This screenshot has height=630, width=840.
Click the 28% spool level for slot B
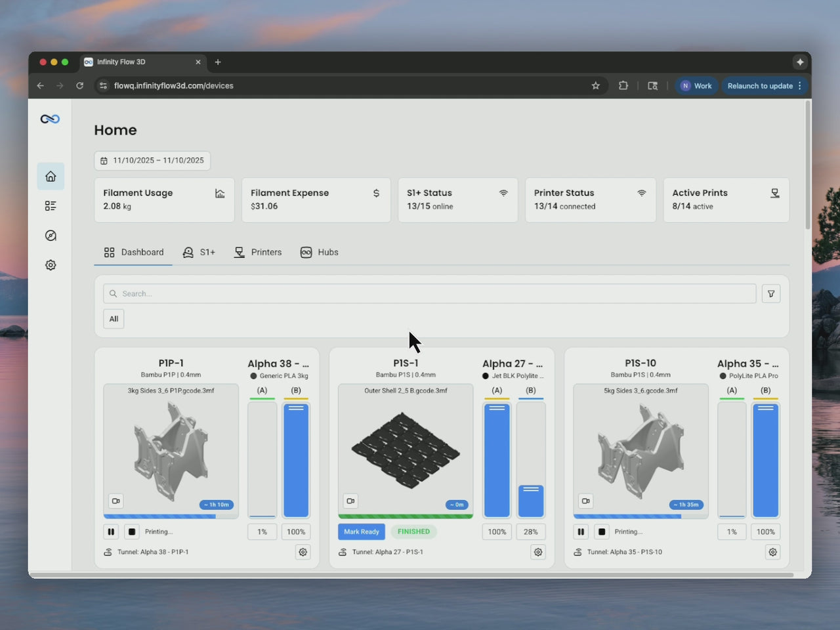(x=530, y=532)
